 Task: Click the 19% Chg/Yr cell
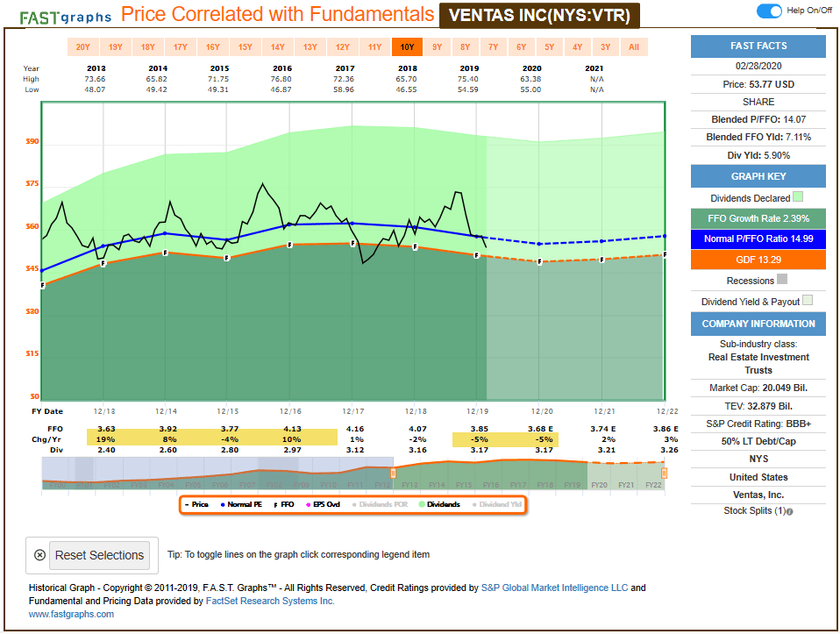point(105,439)
